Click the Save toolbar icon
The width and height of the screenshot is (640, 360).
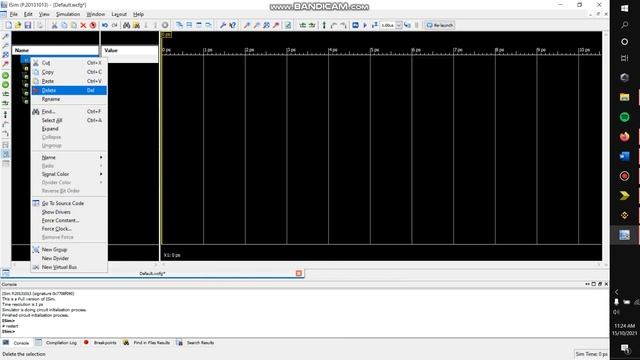pos(27,25)
